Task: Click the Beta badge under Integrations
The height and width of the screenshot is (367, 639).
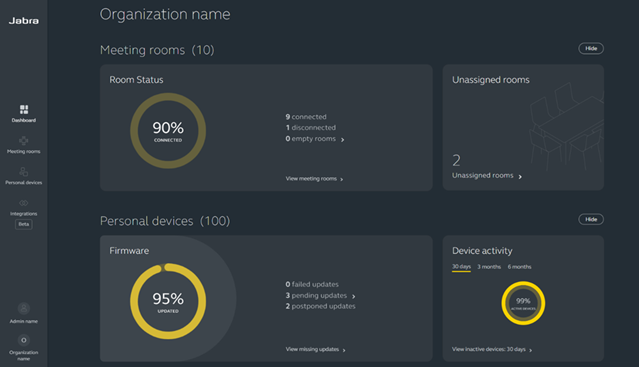Action: pyautogui.click(x=24, y=224)
